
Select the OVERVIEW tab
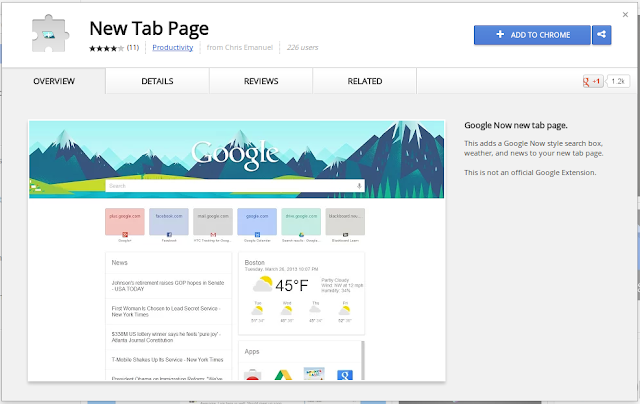tap(54, 81)
